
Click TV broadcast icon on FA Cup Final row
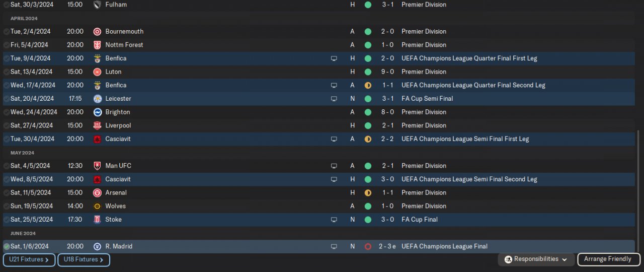tap(334, 220)
